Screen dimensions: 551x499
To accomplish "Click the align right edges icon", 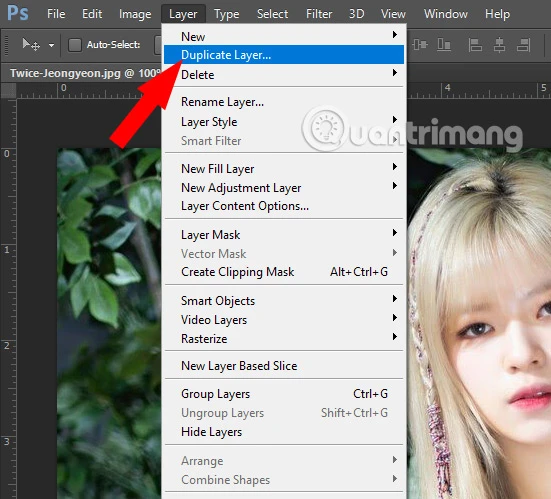I will coord(523,45).
